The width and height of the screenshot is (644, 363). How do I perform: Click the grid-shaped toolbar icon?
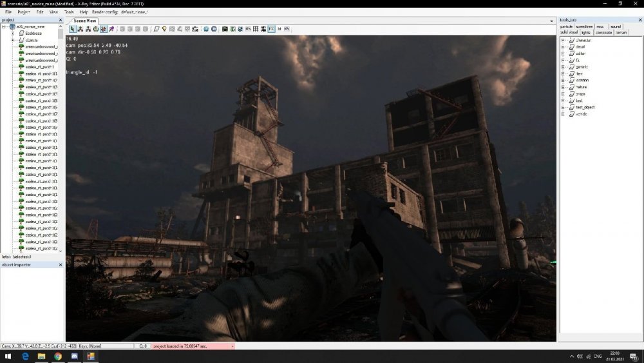pyautogui.click(x=256, y=29)
